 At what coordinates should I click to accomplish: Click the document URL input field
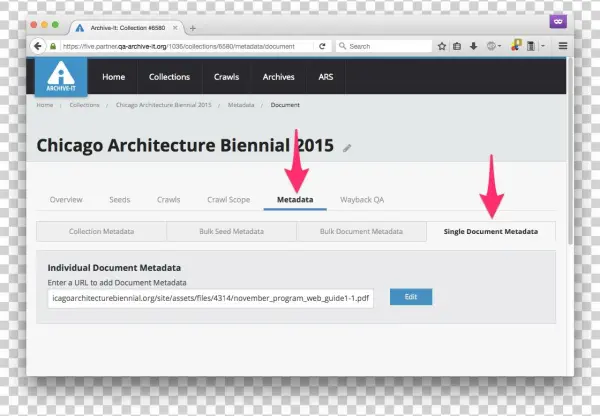[210, 298]
